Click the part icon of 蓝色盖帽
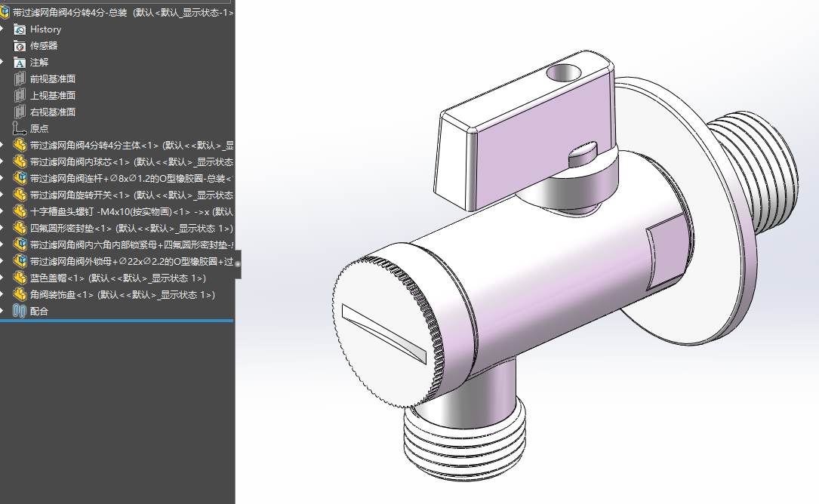This screenshot has width=819, height=504. tap(20, 278)
